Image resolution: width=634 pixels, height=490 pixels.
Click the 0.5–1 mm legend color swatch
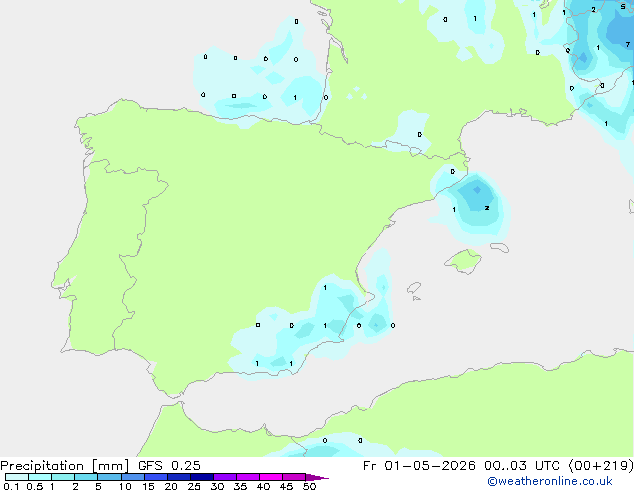40,477
